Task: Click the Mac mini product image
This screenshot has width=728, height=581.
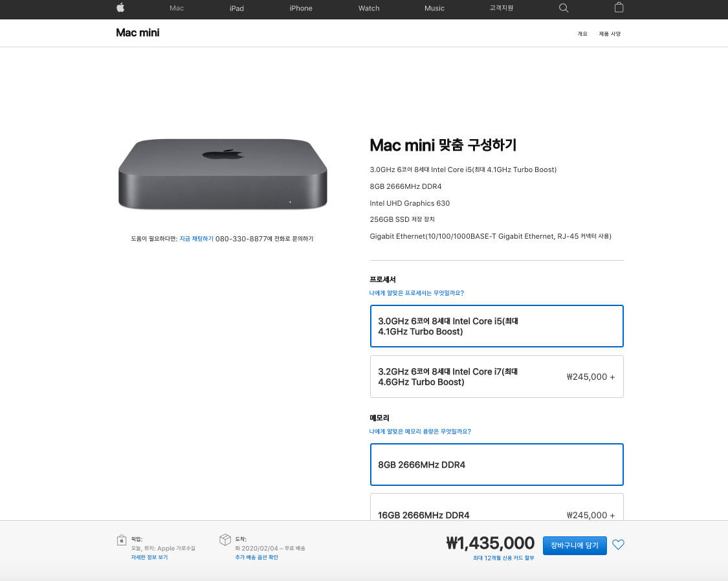Action: (223, 174)
